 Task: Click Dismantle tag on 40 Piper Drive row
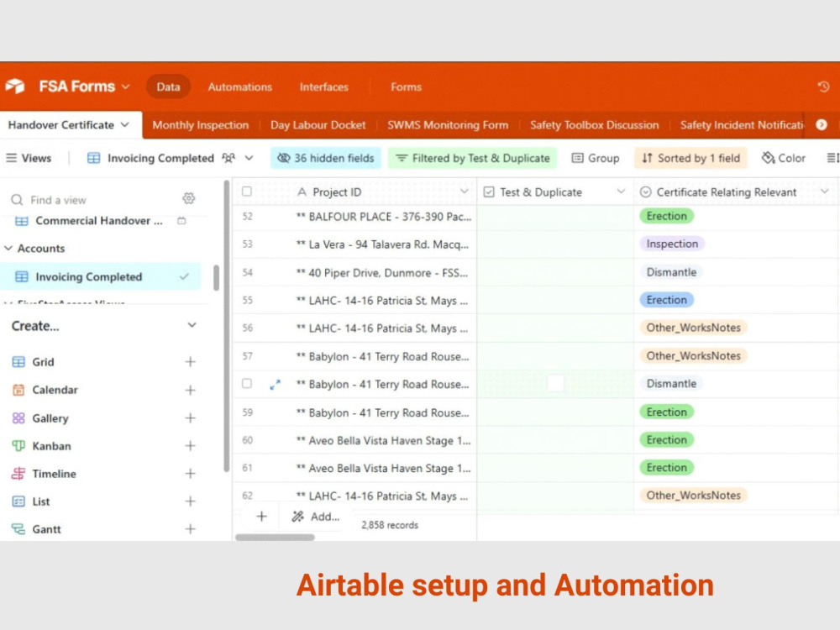point(671,272)
